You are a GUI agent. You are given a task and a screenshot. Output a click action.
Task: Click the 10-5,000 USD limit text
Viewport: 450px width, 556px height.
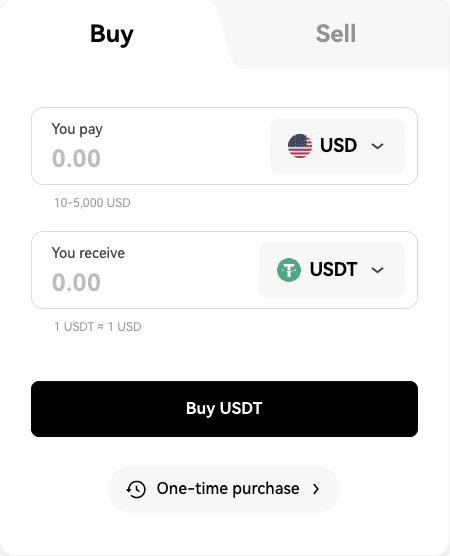(92, 203)
